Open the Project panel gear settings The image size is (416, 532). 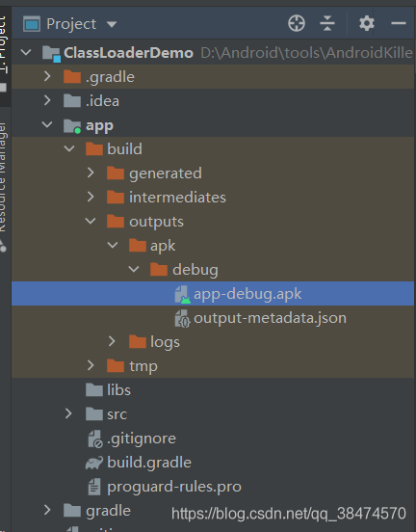click(x=367, y=23)
